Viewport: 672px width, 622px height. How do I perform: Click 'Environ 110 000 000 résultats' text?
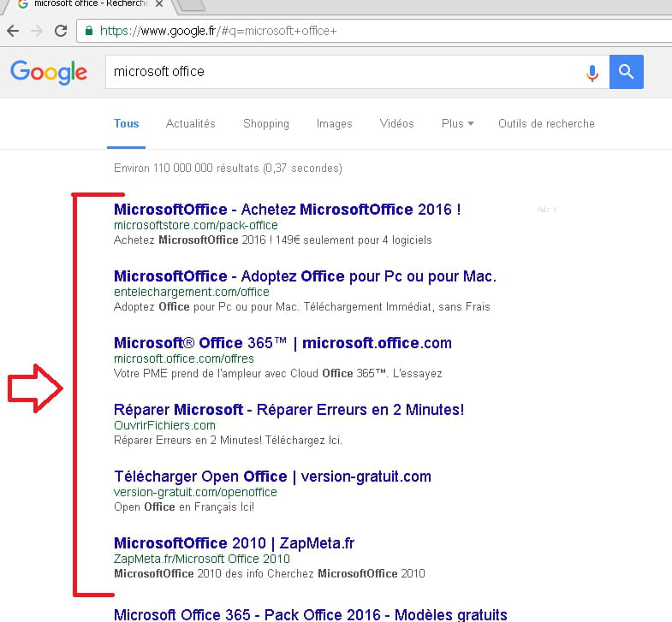pos(186,168)
